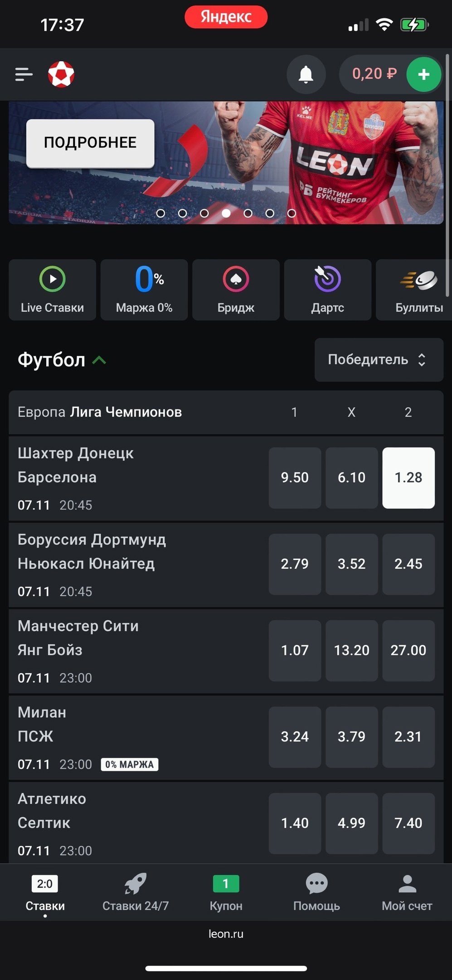The height and width of the screenshot is (980, 452).
Task: Select Manchester City win odds 1.07
Action: tap(295, 650)
